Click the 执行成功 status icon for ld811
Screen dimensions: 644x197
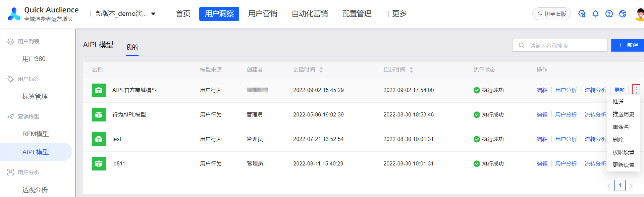(477, 164)
